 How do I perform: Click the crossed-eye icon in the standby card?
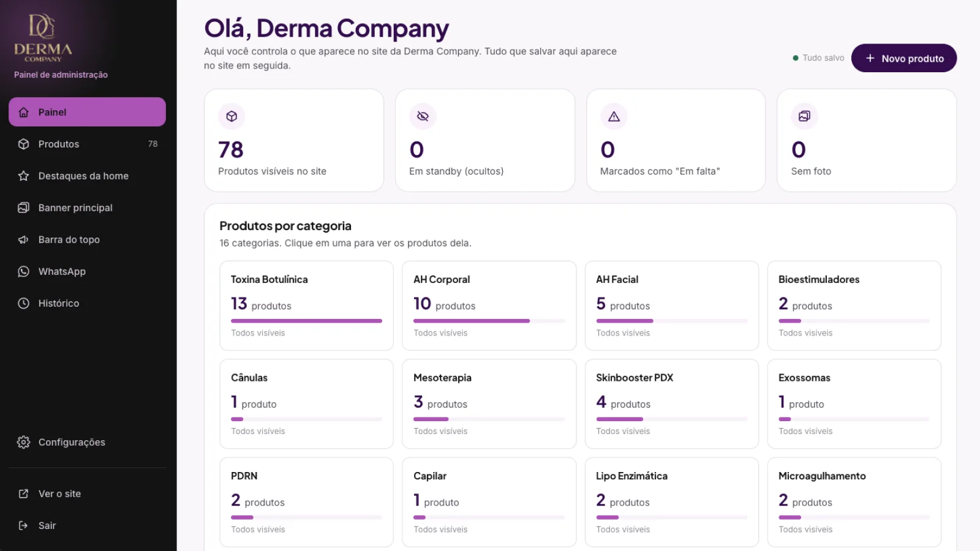click(x=423, y=116)
